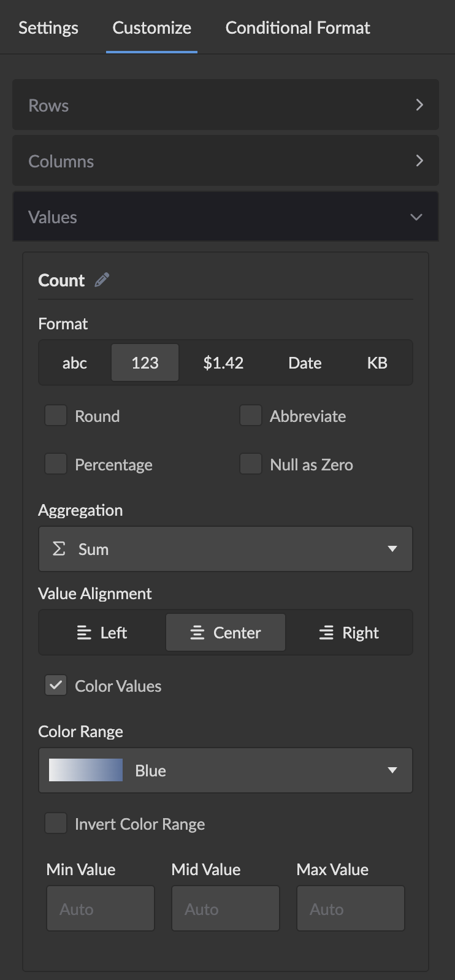The width and height of the screenshot is (455, 980).
Task: Tick the Null as Zero checkbox
Action: tap(251, 464)
